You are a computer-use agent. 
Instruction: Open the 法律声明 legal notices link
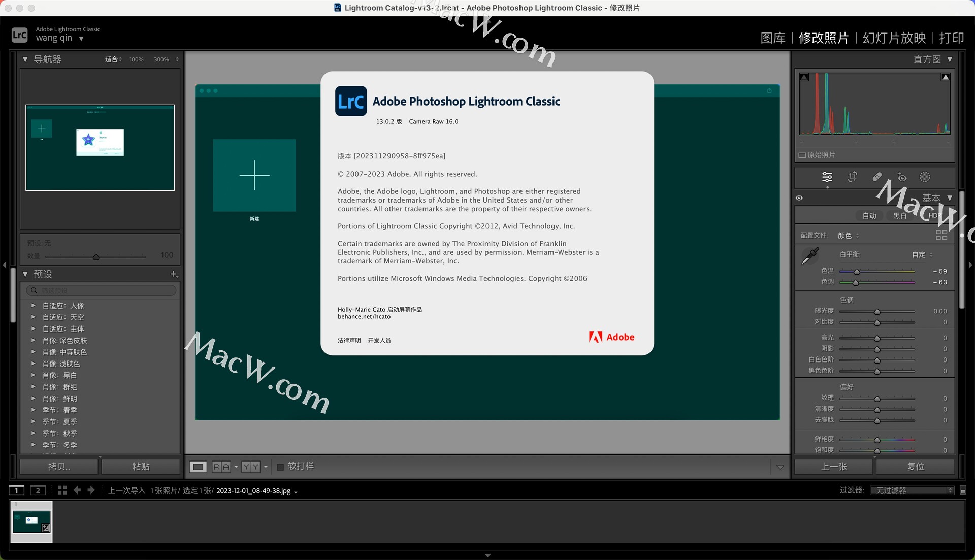point(349,341)
